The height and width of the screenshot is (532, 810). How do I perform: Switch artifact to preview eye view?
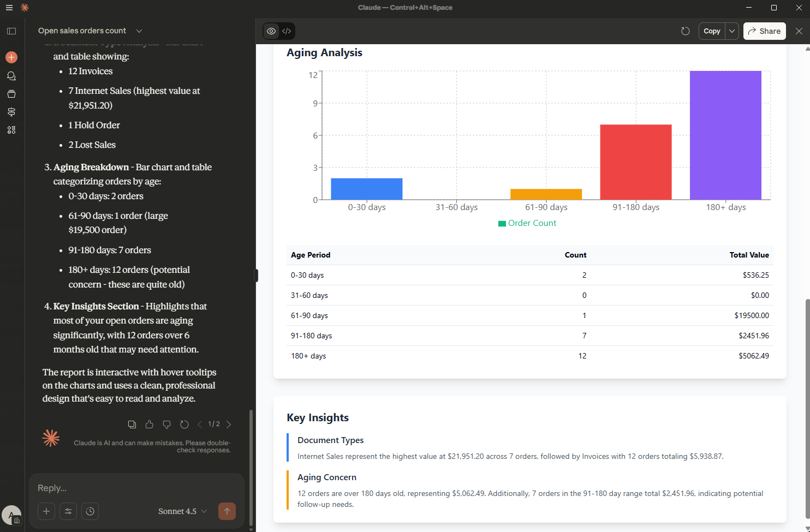[271, 31]
